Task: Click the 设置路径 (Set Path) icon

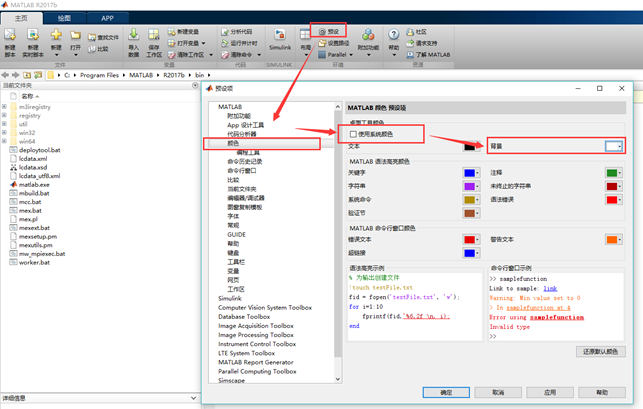Action: 322,43
